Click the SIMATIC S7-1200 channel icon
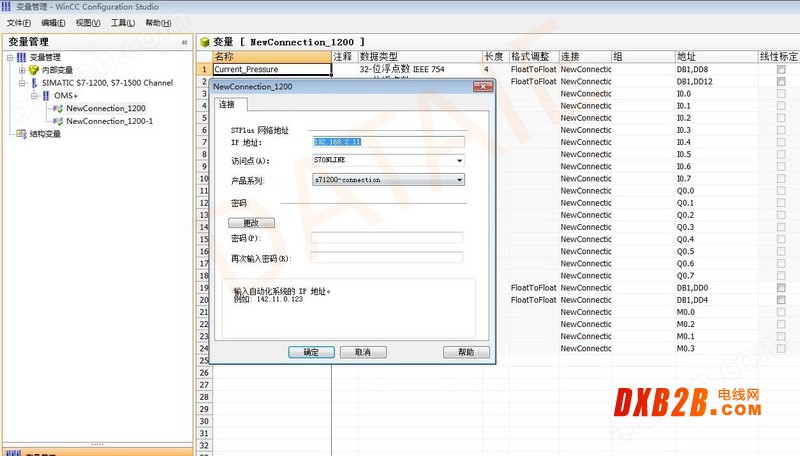Viewport: 800px width, 456px height. pyautogui.click(x=34, y=83)
